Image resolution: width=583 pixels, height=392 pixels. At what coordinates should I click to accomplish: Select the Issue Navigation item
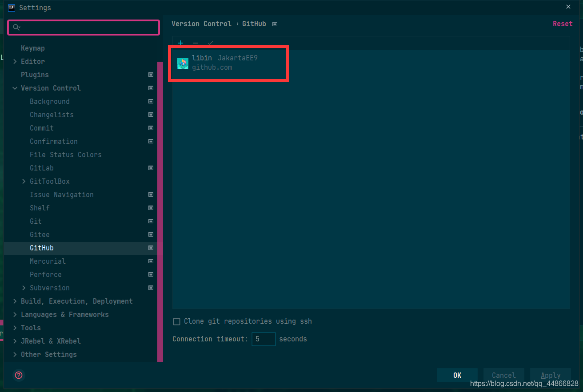(x=62, y=194)
